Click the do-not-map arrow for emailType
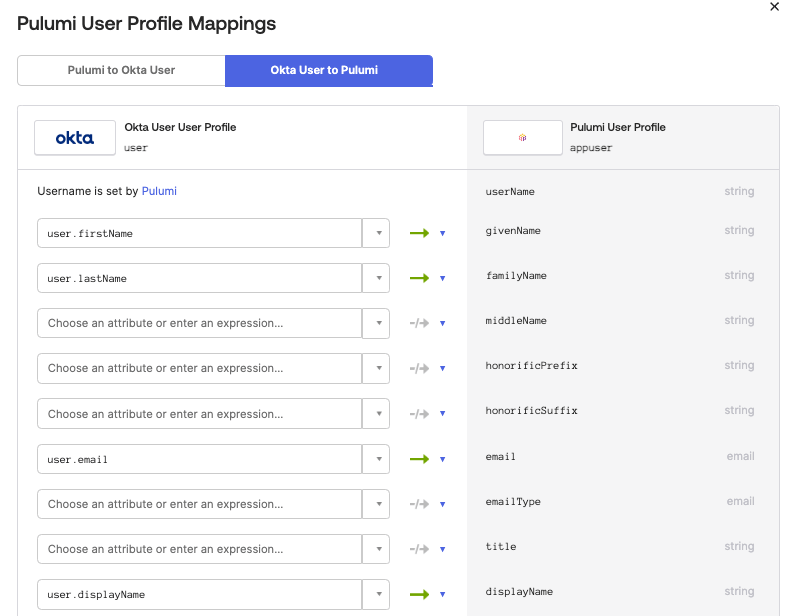 pyautogui.click(x=419, y=504)
